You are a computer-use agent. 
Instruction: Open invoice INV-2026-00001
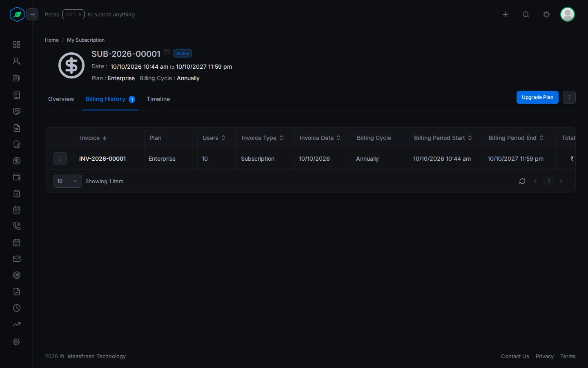coord(102,159)
